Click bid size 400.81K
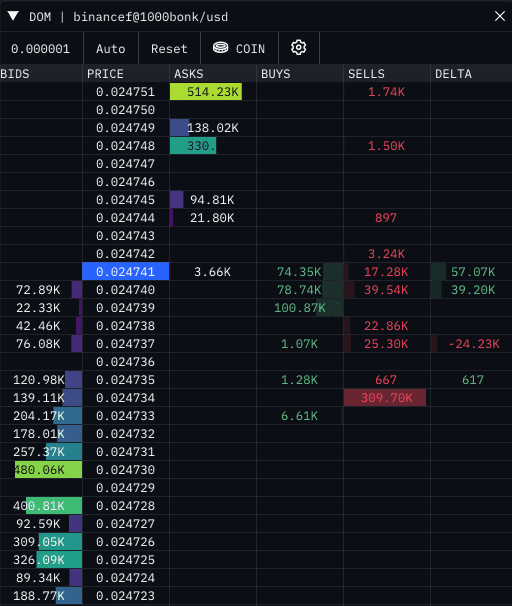Screen dimensions: 512x606 [39, 506]
